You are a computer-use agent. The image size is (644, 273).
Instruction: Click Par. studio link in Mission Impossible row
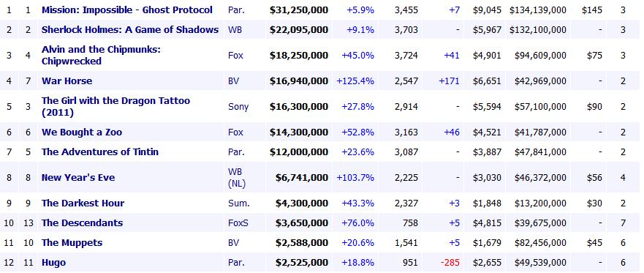point(236,10)
